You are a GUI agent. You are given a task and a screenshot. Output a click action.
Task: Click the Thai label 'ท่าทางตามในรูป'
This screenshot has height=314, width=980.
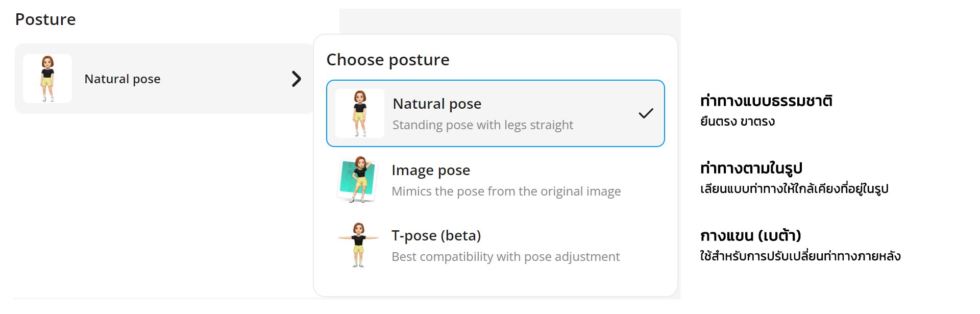point(751,168)
